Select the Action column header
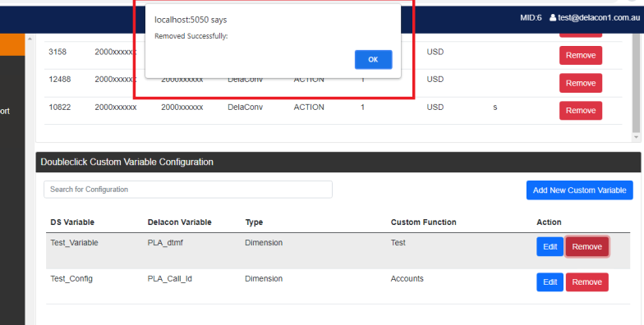Viewport: 644px width, 325px height. tap(549, 222)
